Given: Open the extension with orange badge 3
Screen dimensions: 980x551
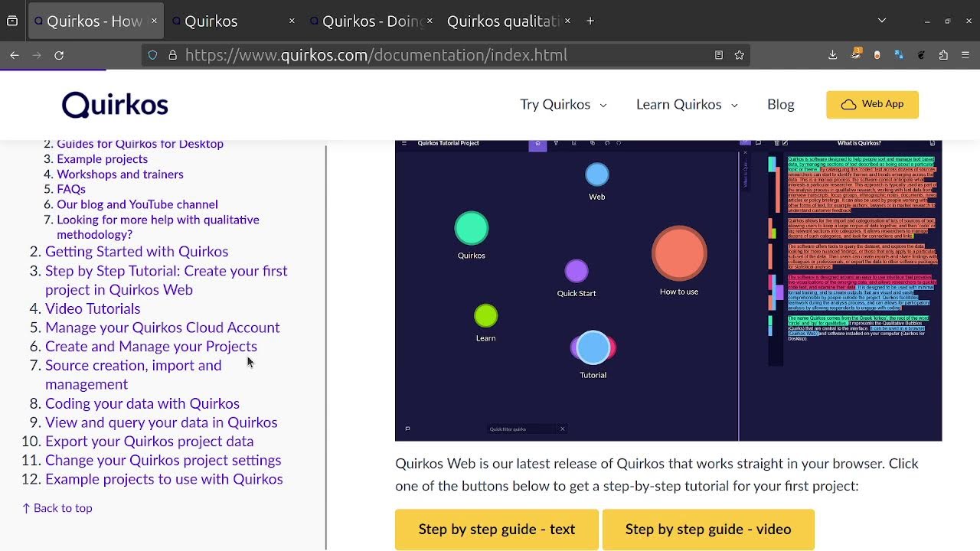Looking at the screenshot, I should [856, 54].
